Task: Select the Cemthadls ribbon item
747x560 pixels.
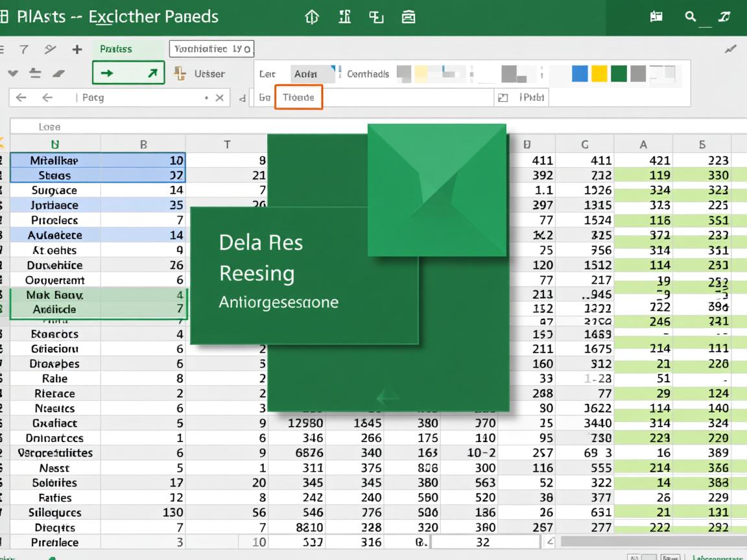Action: [368, 74]
